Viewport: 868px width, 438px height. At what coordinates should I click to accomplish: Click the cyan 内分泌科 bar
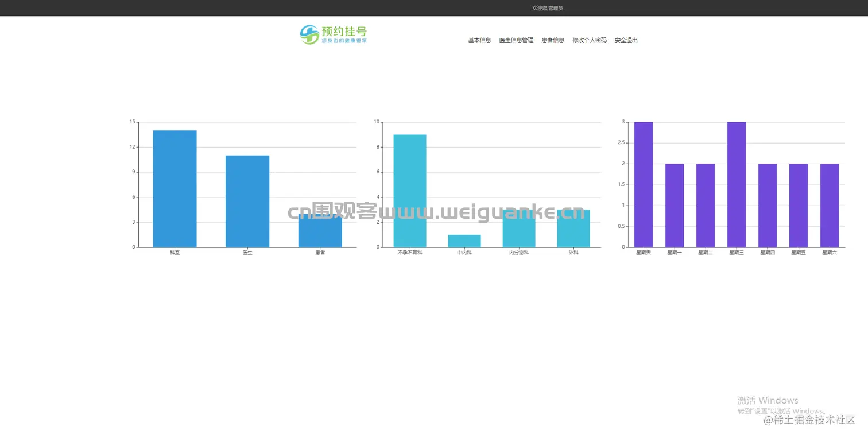(519, 228)
